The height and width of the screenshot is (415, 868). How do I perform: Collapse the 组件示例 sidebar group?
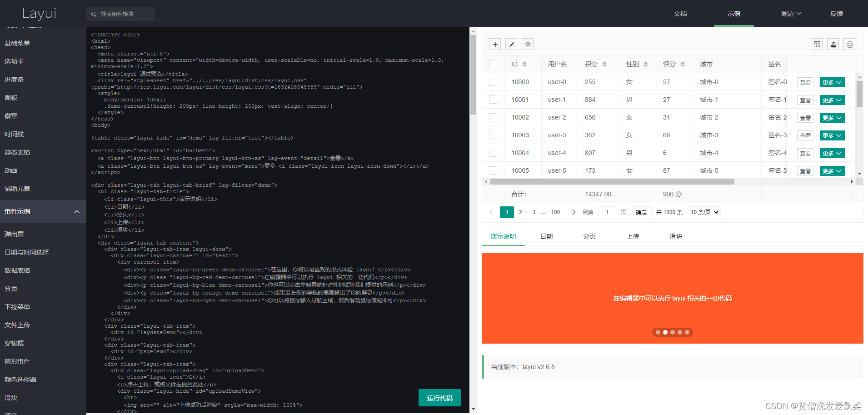(43, 211)
